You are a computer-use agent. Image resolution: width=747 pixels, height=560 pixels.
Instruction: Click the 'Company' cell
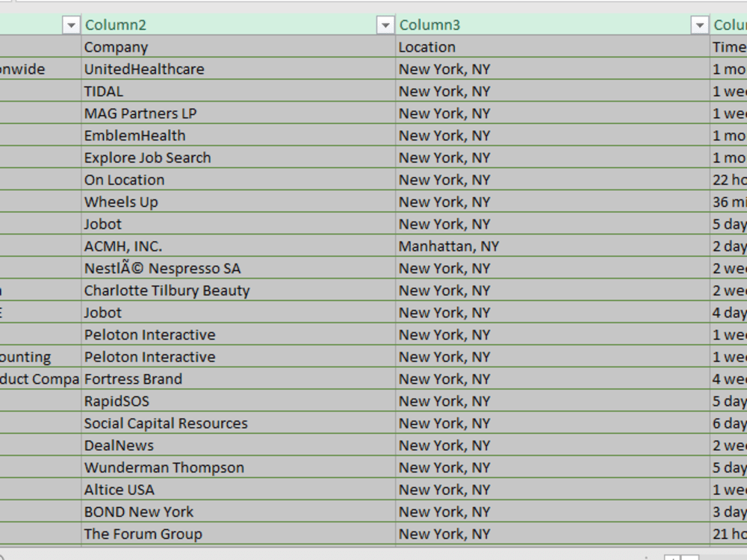238,46
